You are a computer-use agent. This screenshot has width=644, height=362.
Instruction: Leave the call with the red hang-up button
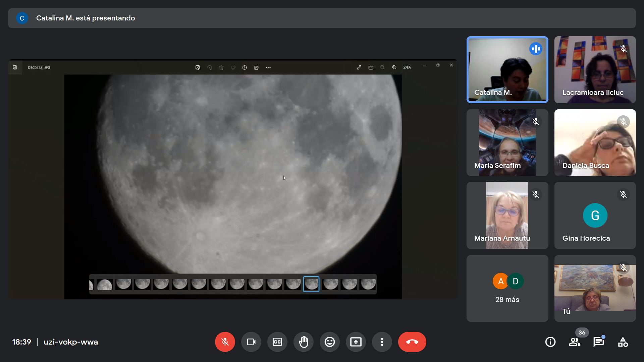[x=412, y=342]
